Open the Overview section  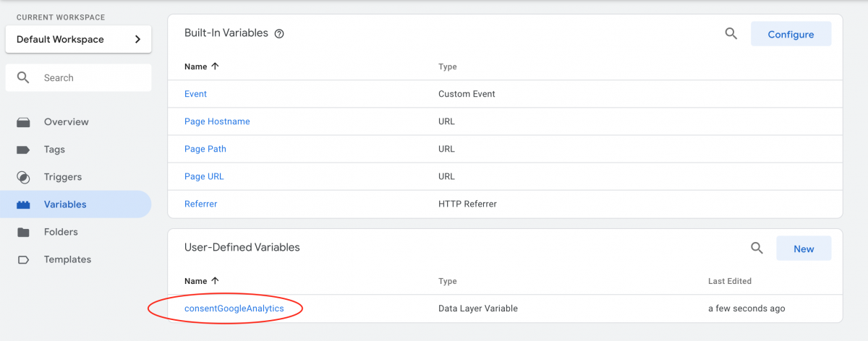[x=66, y=122]
